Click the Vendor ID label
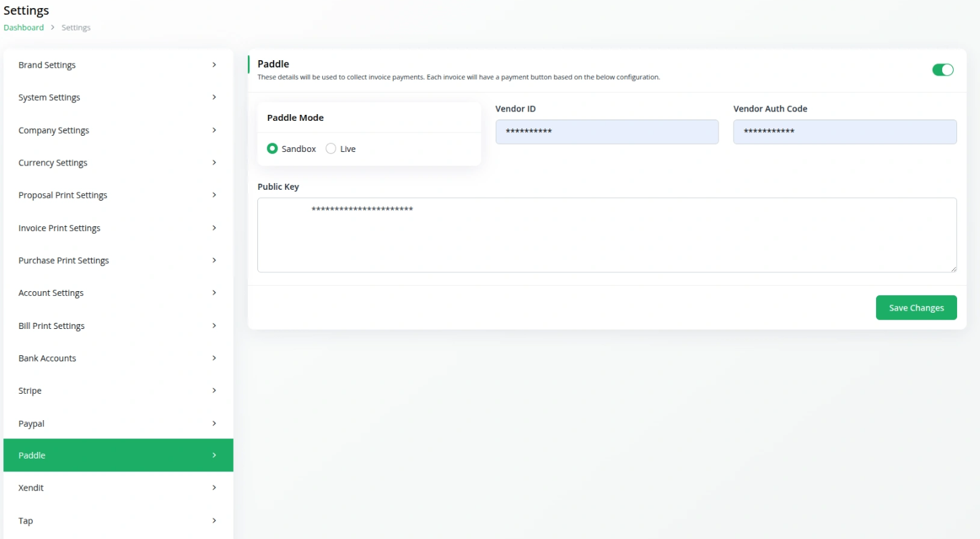980x539 pixels. click(516, 109)
